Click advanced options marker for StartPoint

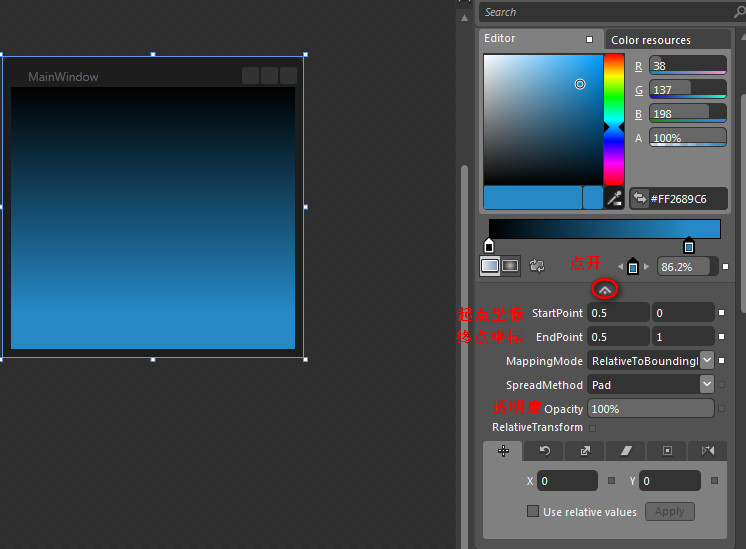pos(722,313)
